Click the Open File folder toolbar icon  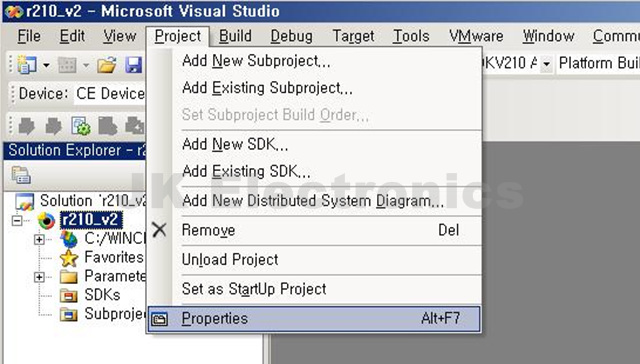107,64
